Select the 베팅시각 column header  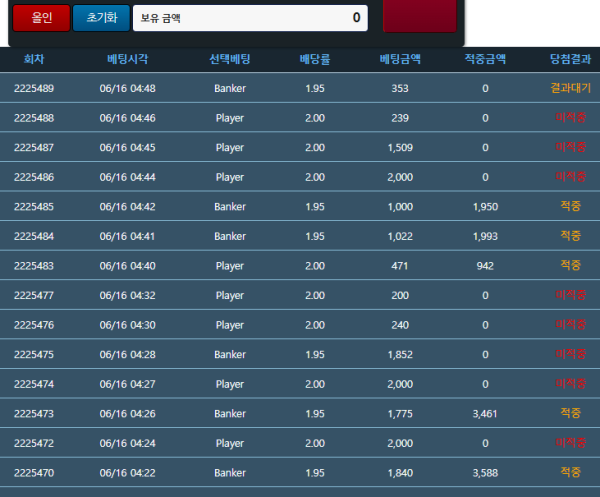click(128, 59)
